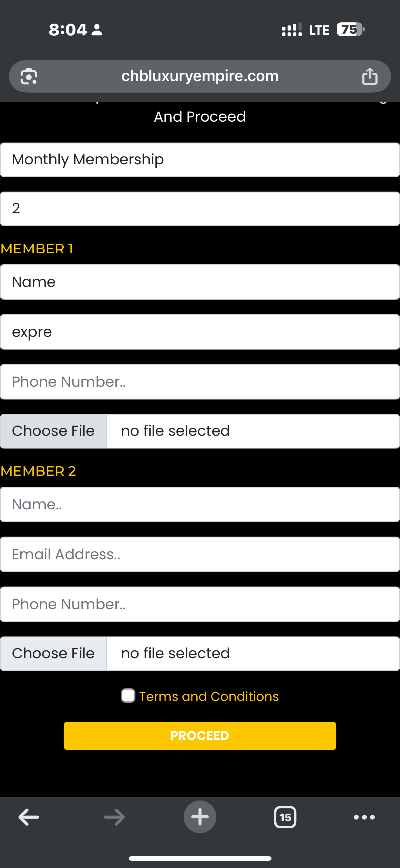
Task: Tap the forward navigation arrow
Action: coord(114,817)
